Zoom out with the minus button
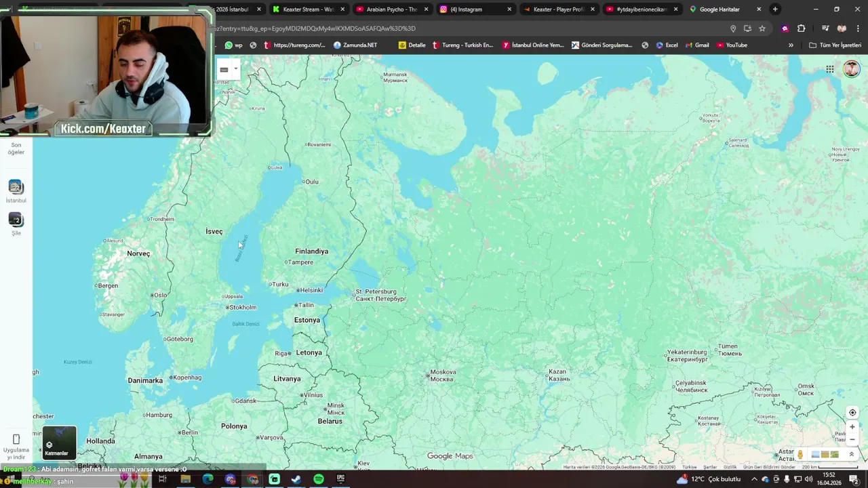Image resolution: width=868 pixels, height=488 pixels. pyautogui.click(x=852, y=439)
